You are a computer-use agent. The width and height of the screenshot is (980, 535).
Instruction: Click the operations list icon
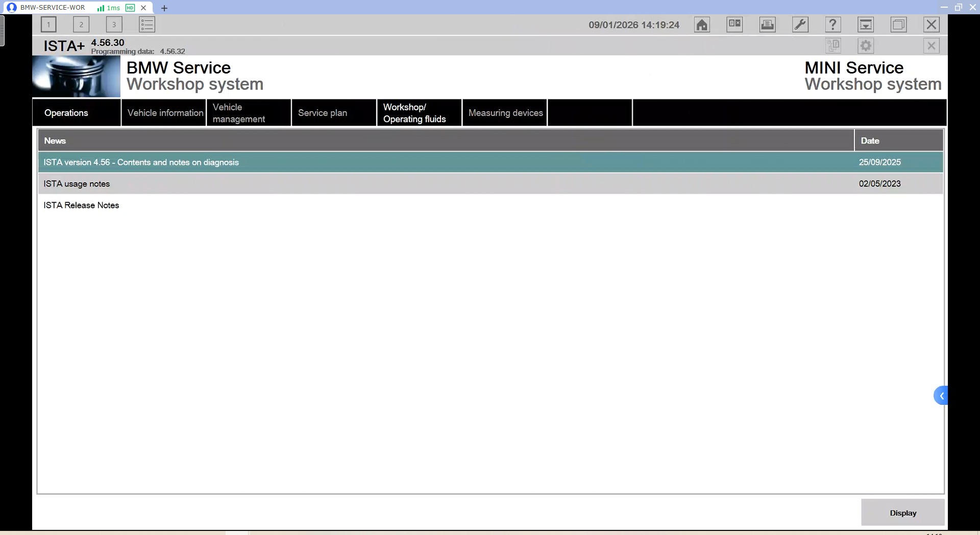147,25
